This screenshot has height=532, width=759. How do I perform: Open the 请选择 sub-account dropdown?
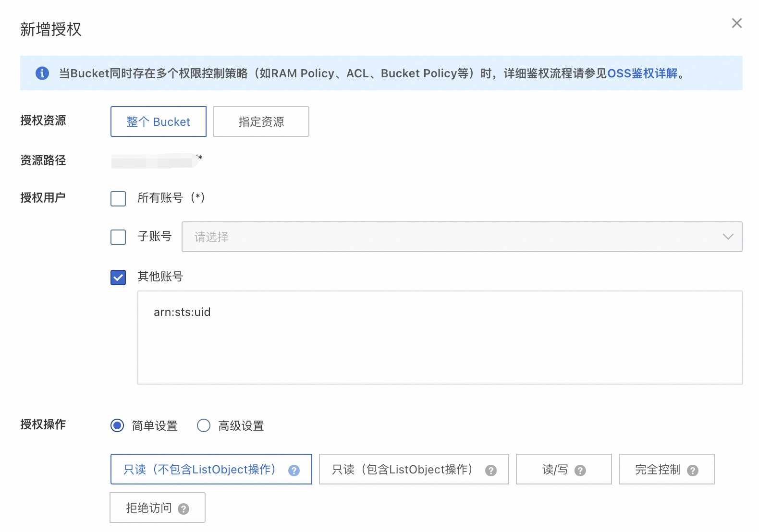point(462,237)
